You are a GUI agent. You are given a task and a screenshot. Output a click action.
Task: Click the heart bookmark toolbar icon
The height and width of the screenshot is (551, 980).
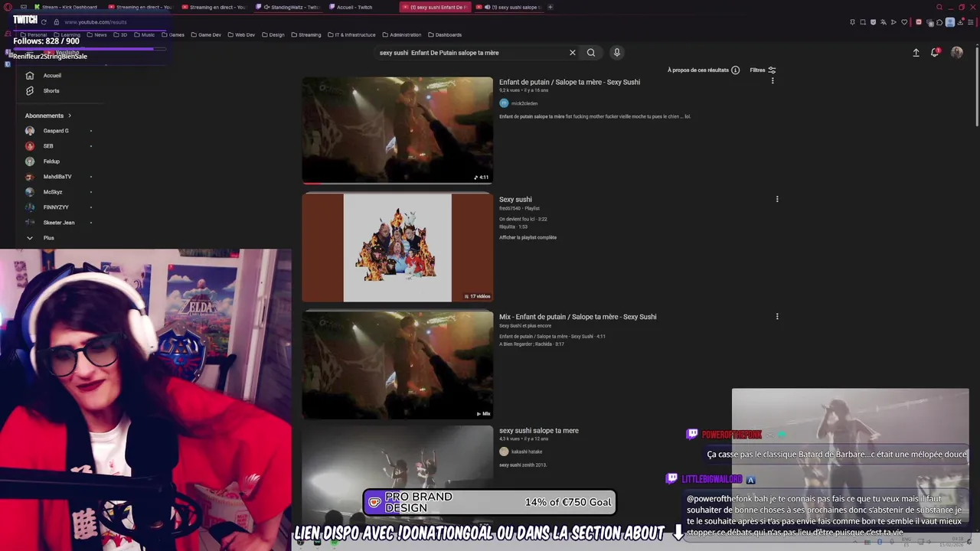point(904,22)
